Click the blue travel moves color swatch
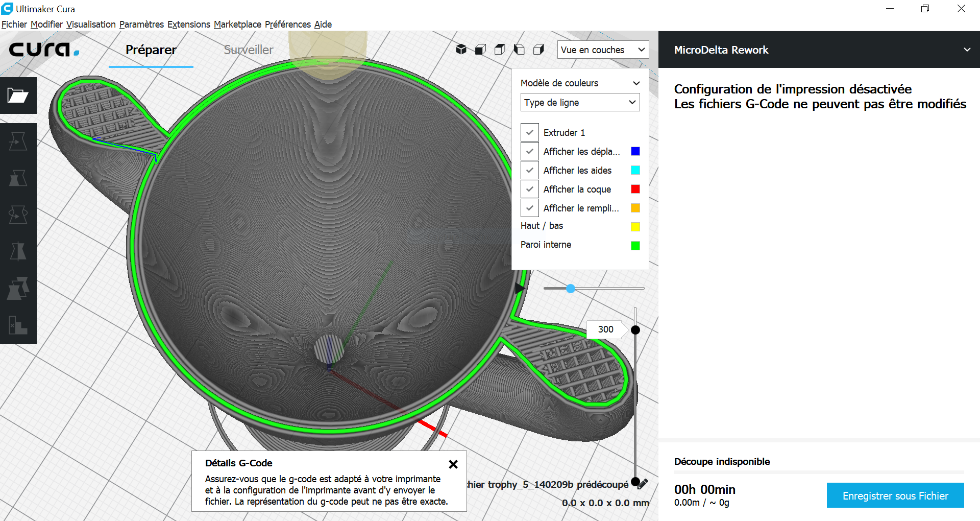 point(635,151)
